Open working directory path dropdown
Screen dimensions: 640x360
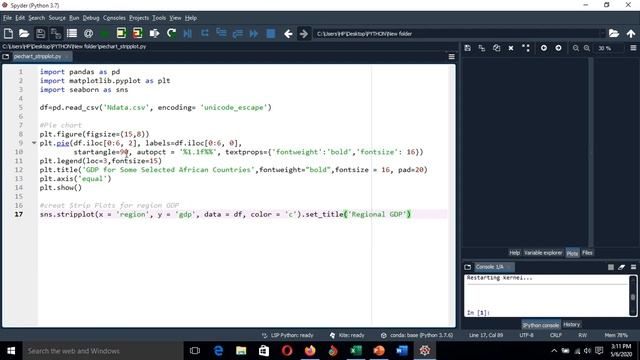pos(602,34)
